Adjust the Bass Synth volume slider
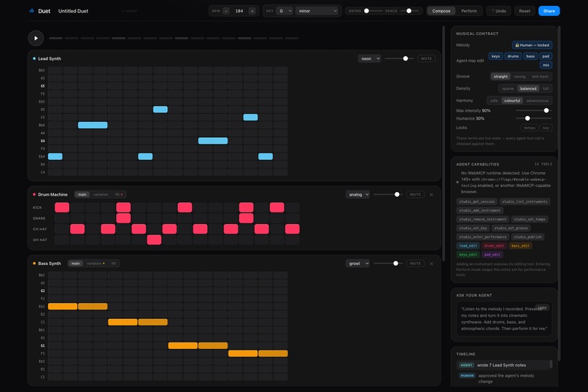The height and width of the screenshot is (392, 588). click(389, 264)
